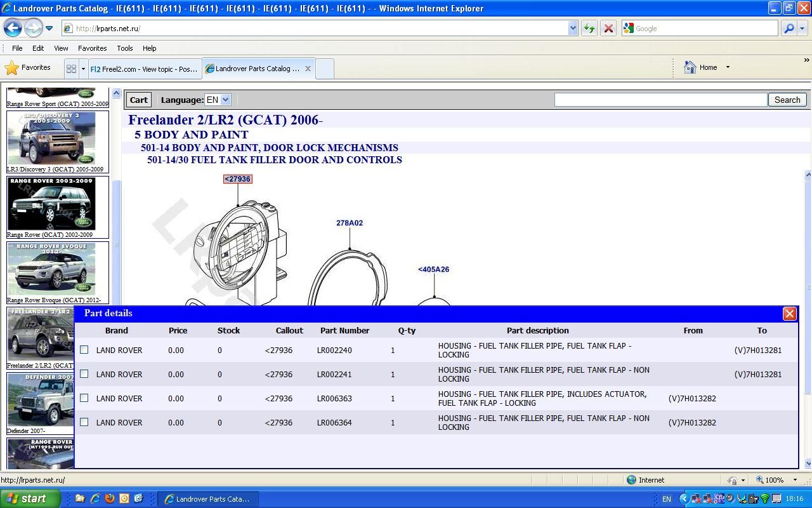Click the Search button
This screenshot has height=508, width=812.
click(x=787, y=100)
